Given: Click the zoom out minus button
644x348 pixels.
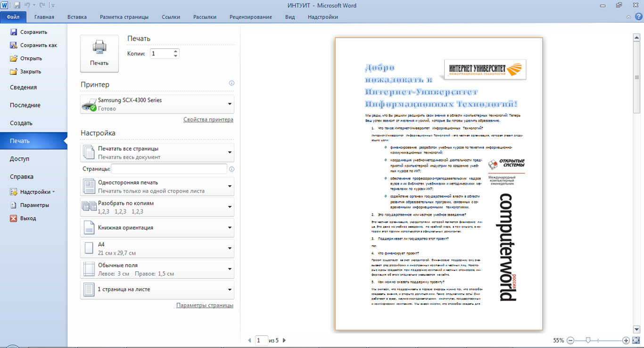Looking at the screenshot, I should [570, 340].
